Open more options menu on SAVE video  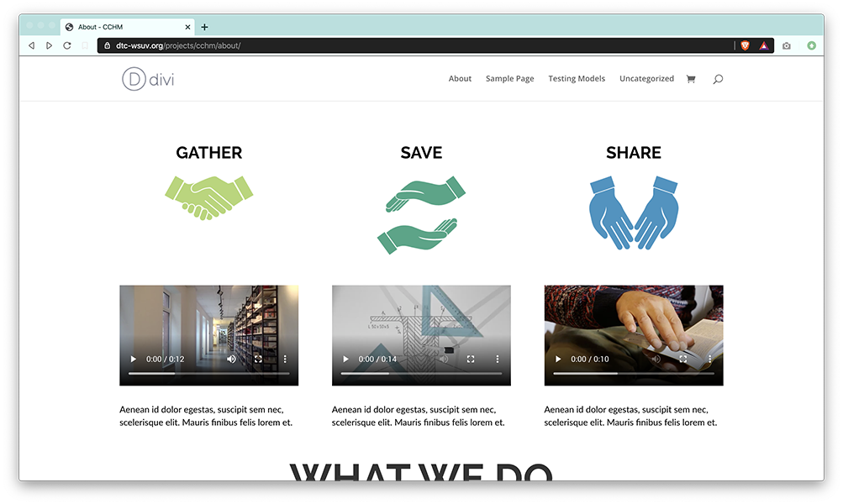pos(498,359)
